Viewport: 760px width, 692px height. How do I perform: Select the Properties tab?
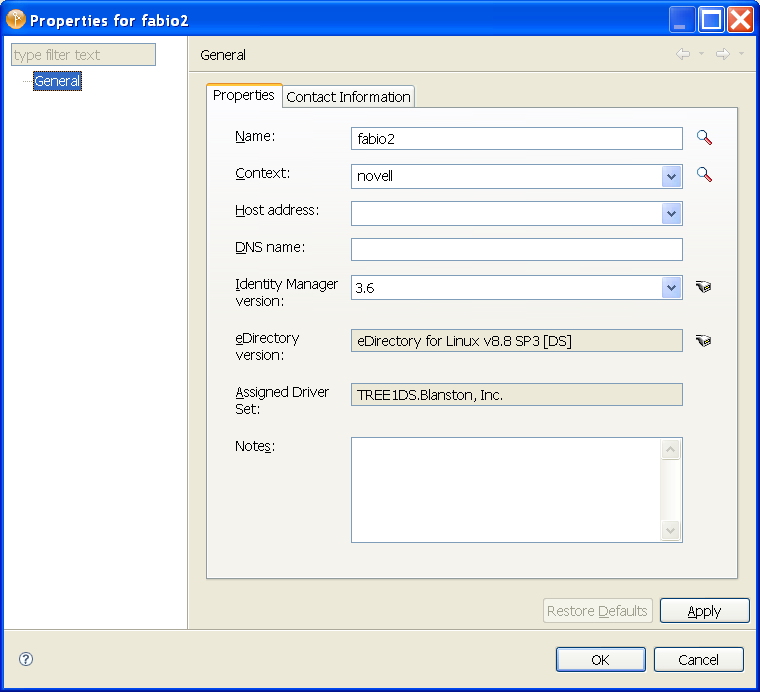[244, 95]
